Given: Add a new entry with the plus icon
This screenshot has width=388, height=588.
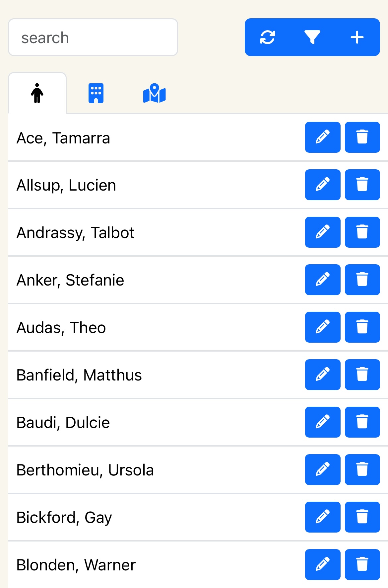Looking at the screenshot, I should tap(357, 37).
